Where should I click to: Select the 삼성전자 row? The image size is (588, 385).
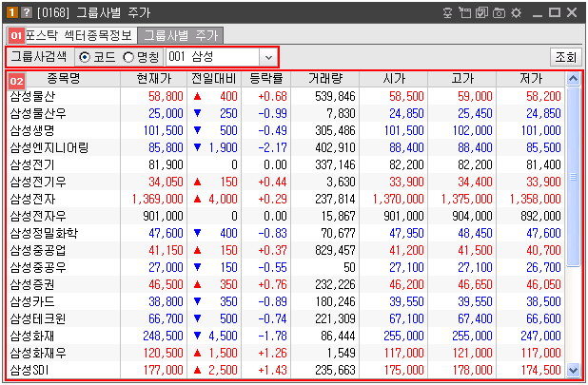(x=286, y=200)
